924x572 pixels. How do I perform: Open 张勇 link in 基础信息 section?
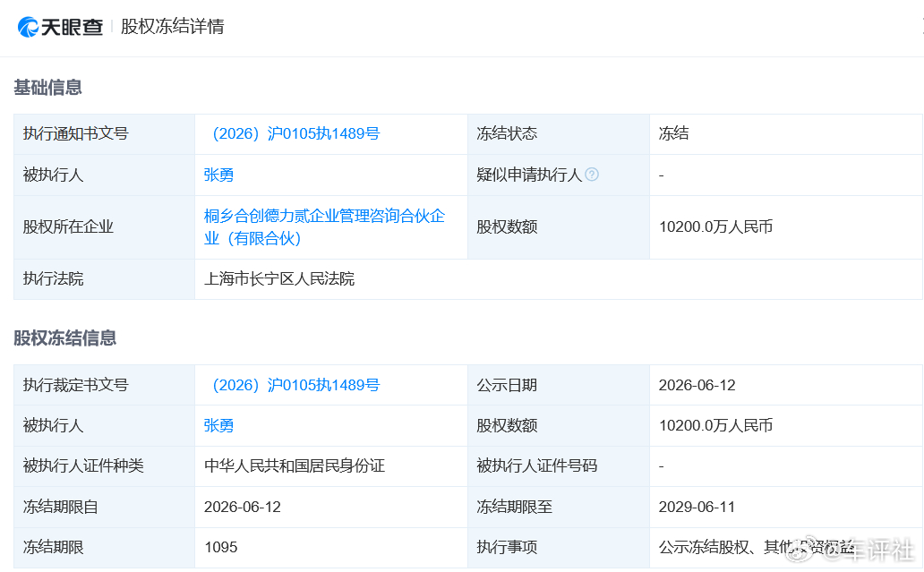[x=218, y=175]
